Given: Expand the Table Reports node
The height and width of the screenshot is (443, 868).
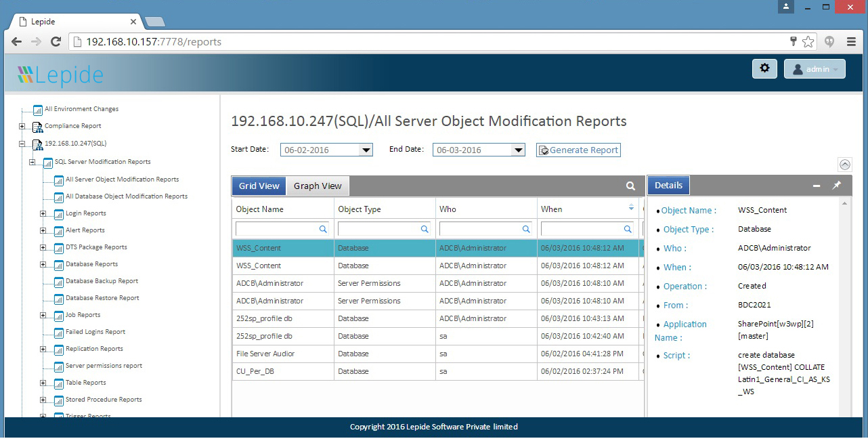Looking at the screenshot, I should (x=43, y=383).
